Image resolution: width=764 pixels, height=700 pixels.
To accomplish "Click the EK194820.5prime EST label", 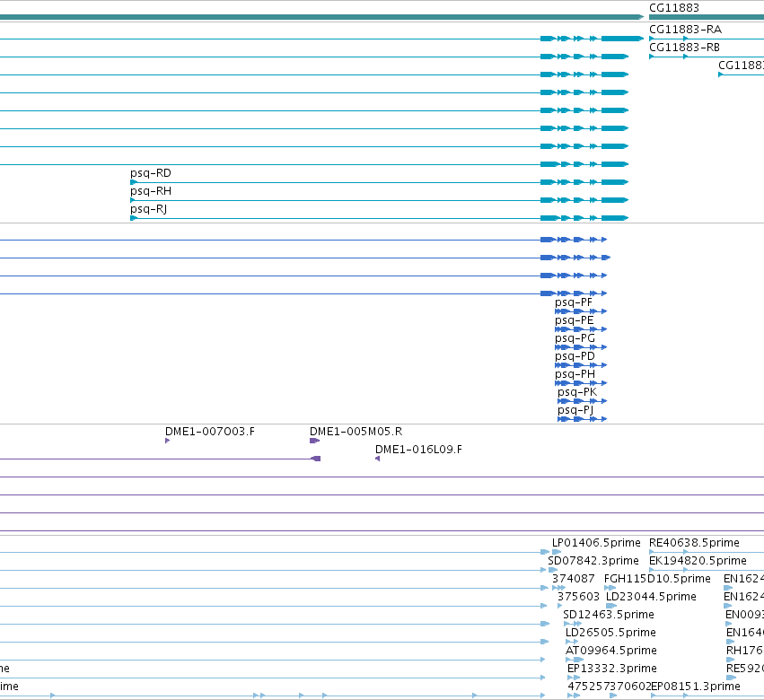I will click(x=698, y=561).
